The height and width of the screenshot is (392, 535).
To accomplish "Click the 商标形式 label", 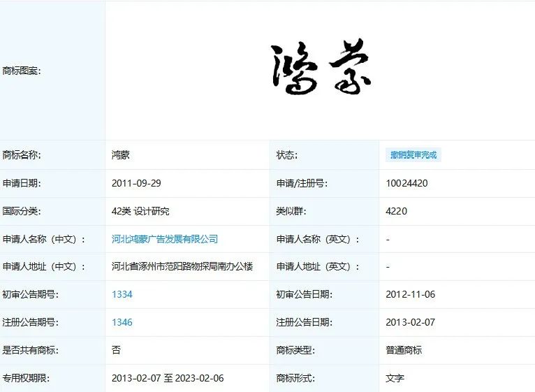I will click(x=295, y=378).
